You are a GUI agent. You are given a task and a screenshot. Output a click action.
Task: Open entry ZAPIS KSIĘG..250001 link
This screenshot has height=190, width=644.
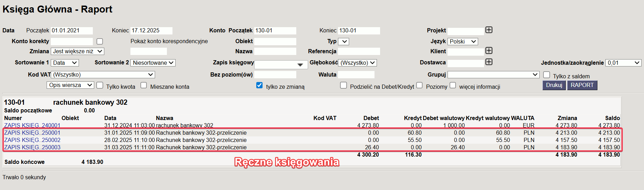click(x=32, y=133)
